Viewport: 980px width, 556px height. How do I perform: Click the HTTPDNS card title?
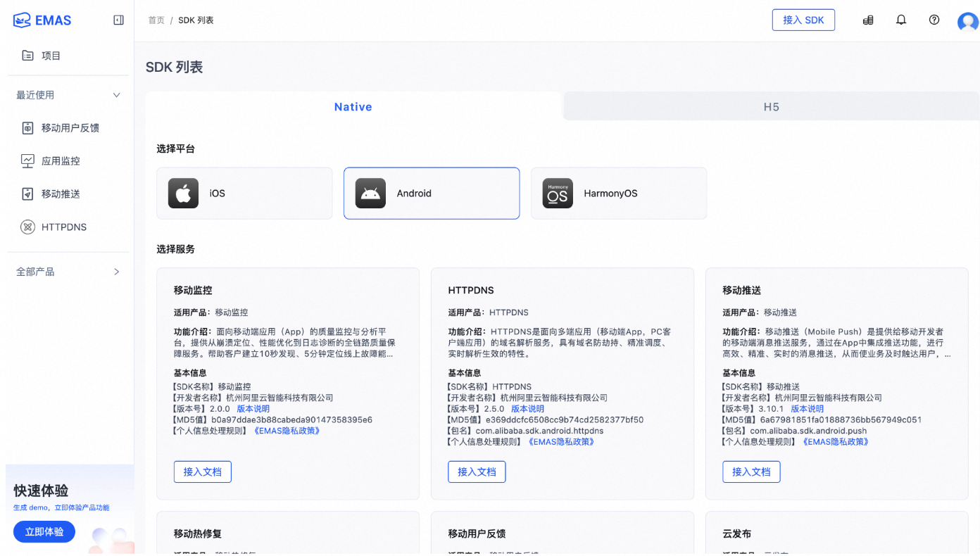tap(471, 290)
